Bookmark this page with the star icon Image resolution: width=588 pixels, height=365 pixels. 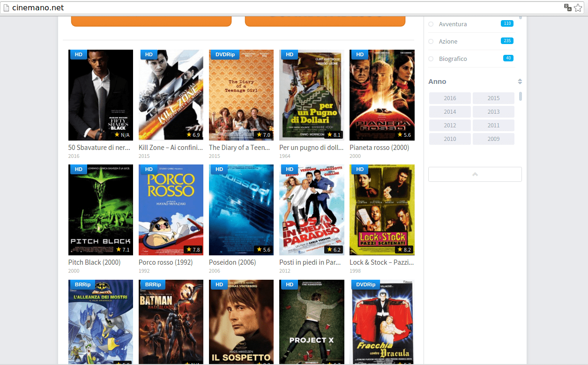[579, 7]
